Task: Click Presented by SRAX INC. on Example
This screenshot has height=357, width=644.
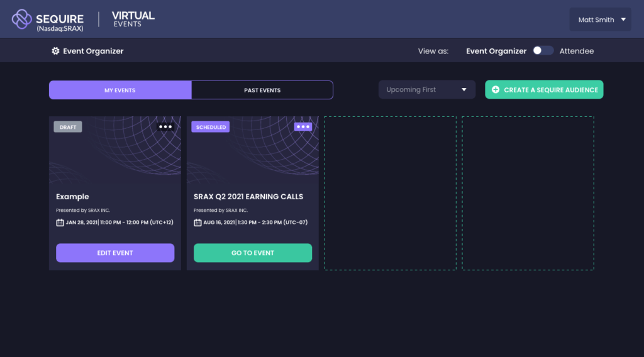Action: pyautogui.click(x=83, y=210)
